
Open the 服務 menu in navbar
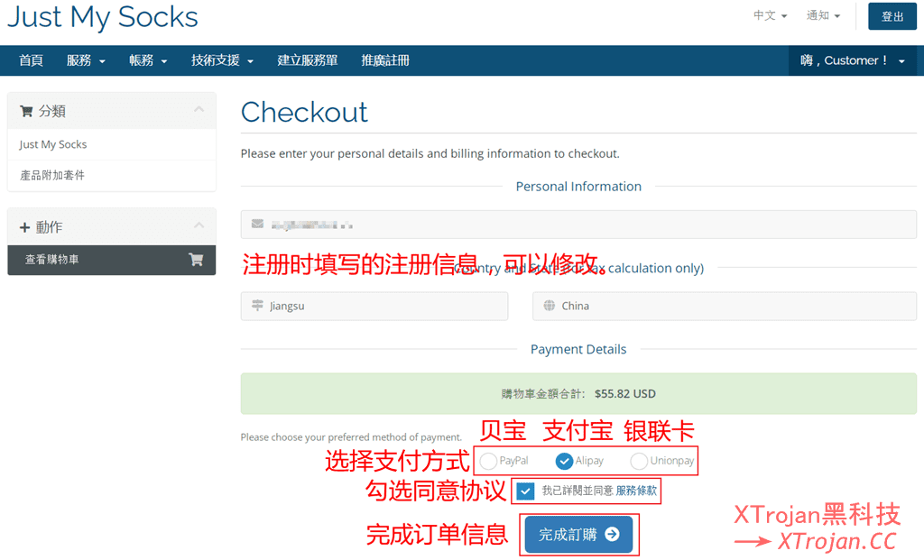click(86, 60)
